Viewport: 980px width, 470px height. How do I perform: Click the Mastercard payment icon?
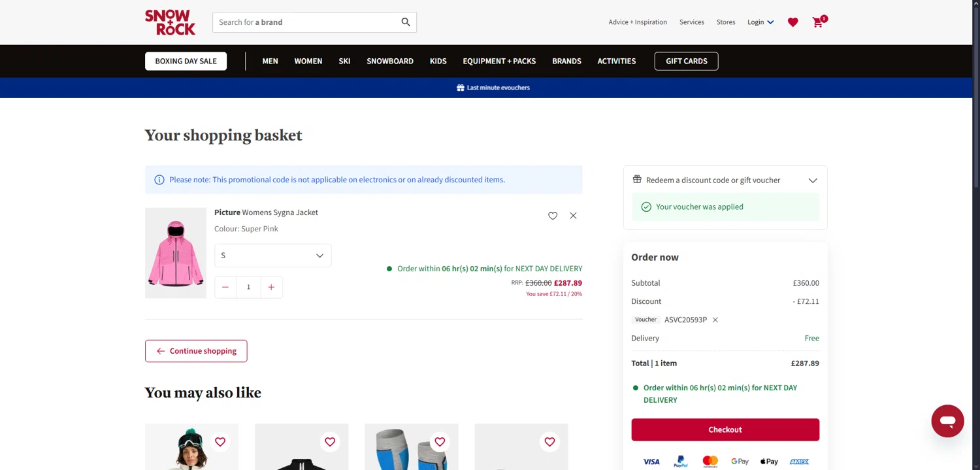(710, 462)
